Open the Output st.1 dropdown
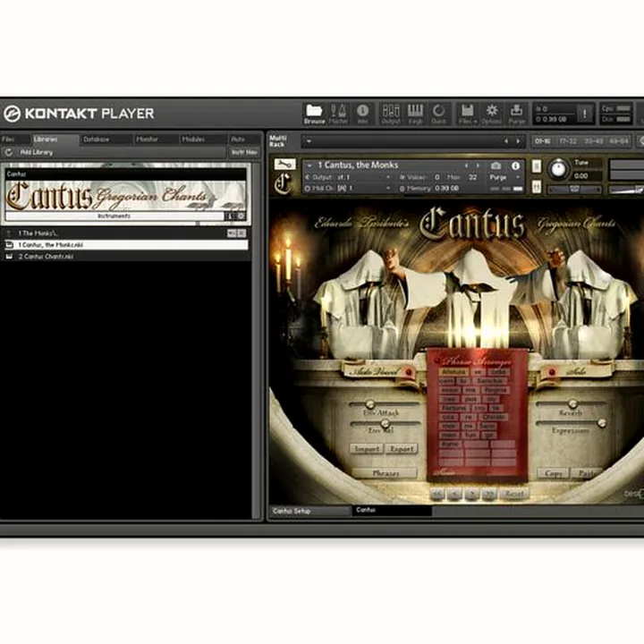The height and width of the screenshot is (644, 644). click(349, 177)
